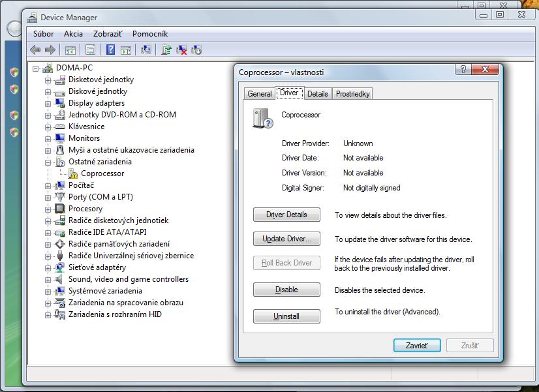Click the Myši a ostatné ukazovacie zariadenia mouse icon
Image resolution: width=539 pixels, height=392 pixels.
click(60, 150)
